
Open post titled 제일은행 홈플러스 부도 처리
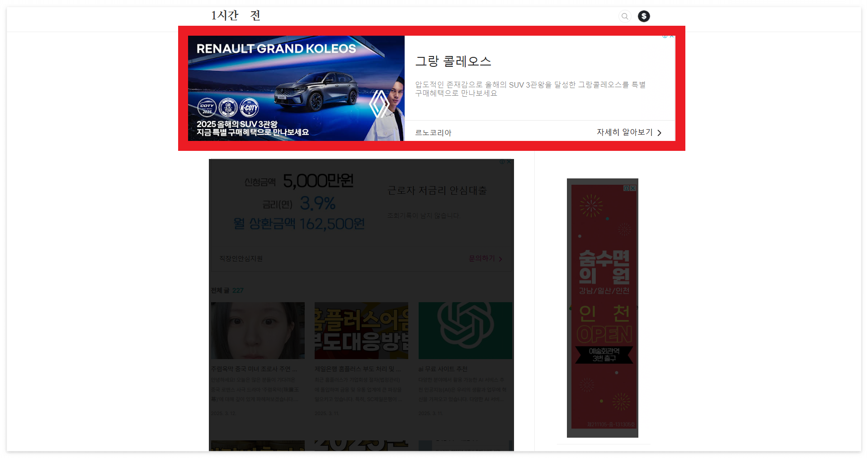358,369
